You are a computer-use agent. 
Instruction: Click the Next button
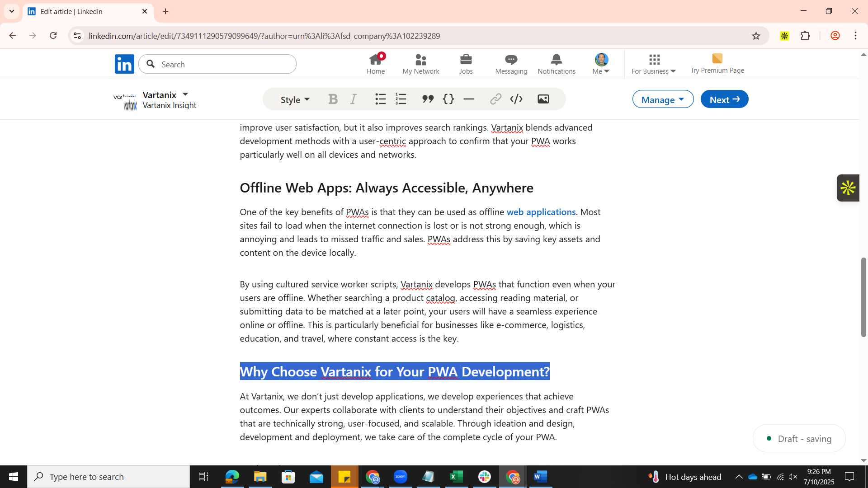(724, 99)
